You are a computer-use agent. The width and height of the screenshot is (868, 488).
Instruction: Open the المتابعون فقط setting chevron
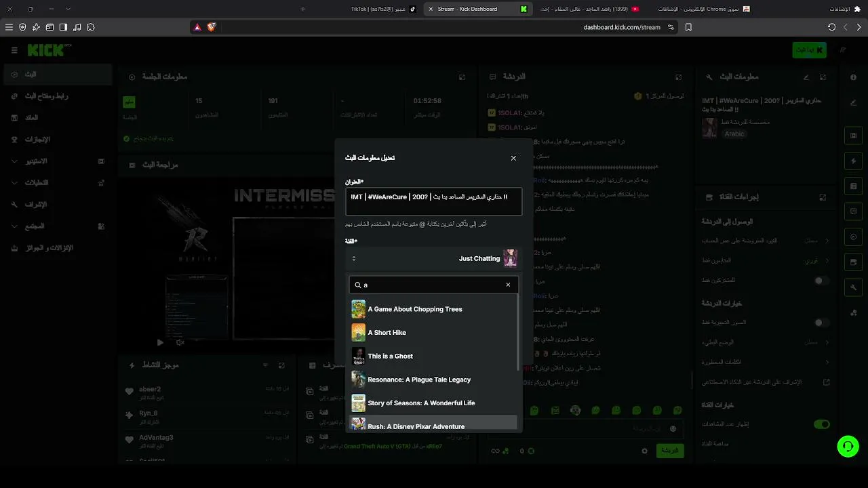click(x=827, y=260)
